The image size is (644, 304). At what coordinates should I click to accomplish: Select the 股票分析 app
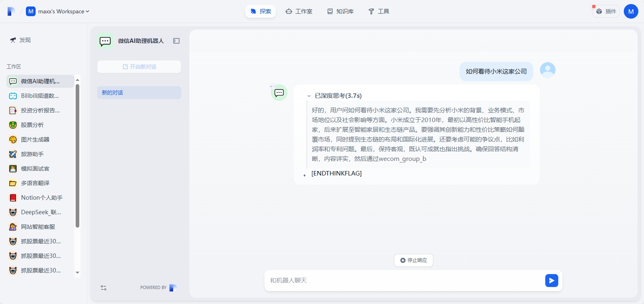(x=40, y=125)
